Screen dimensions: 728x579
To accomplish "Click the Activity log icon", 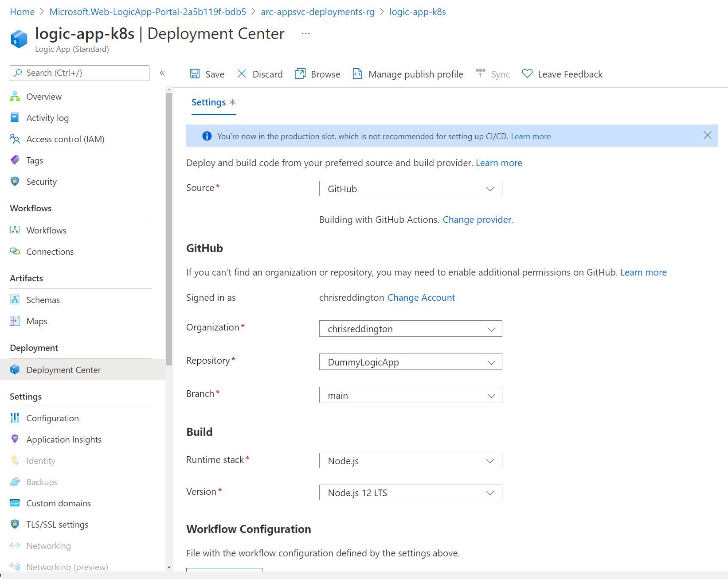I will point(15,118).
